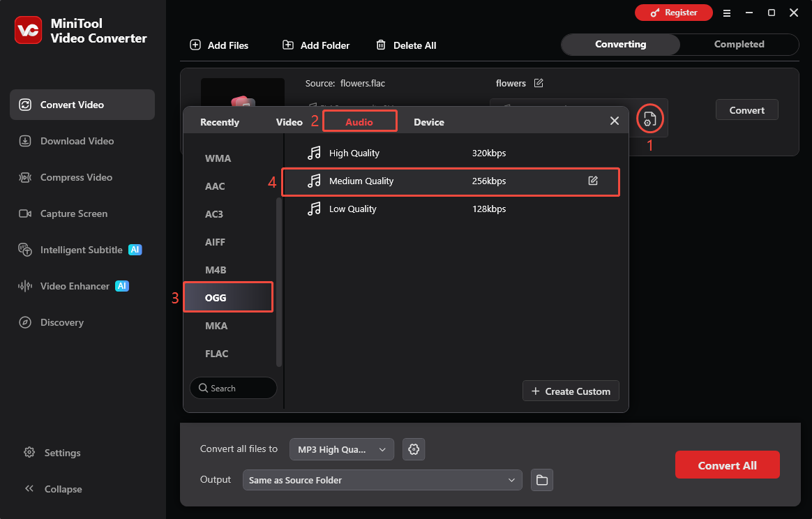812x519 pixels.
Task: Choose Medium Quality 256kbps preset
Action: coord(451,181)
